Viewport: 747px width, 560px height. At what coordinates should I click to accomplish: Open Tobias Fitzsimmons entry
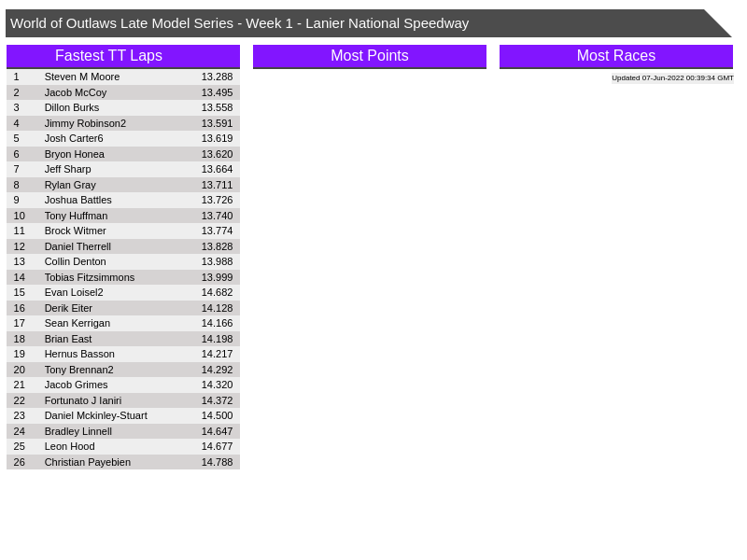(90, 277)
